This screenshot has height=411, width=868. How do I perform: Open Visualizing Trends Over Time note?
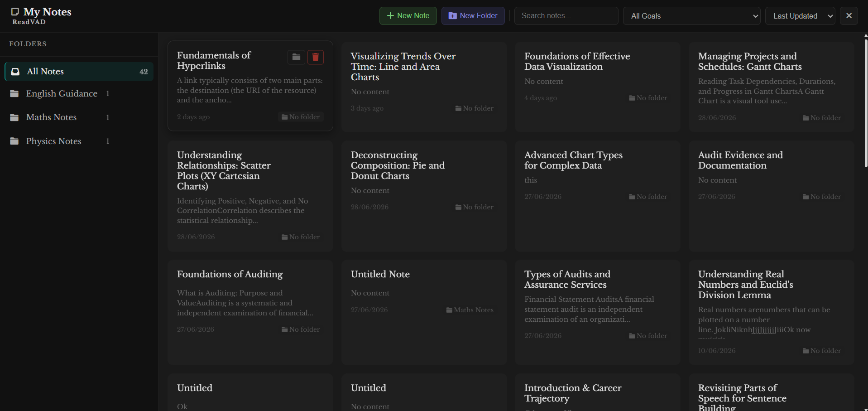424,87
